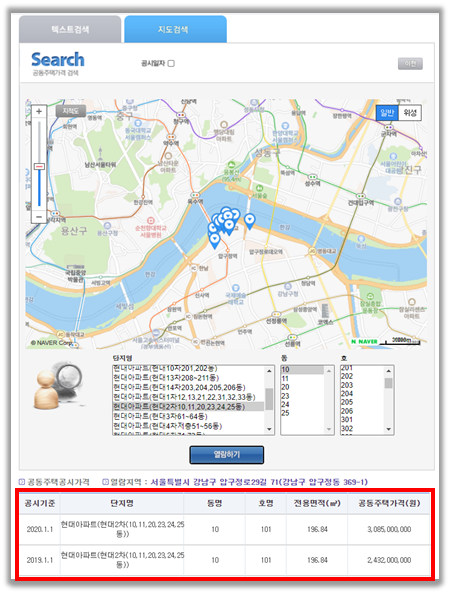Select the 일반 map view
Viewport: 450px width, 594px height.
[x=387, y=113]
